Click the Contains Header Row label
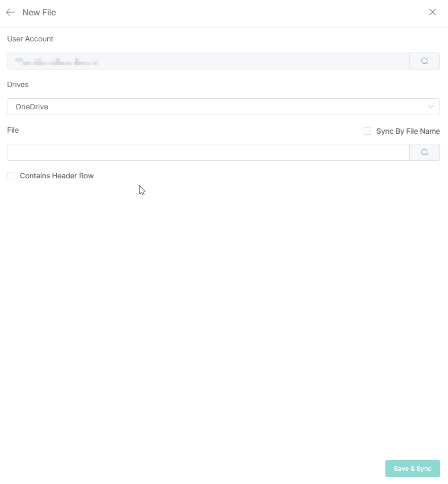The height and width of the screenshot is (484, 448). (x=57, y=176)
